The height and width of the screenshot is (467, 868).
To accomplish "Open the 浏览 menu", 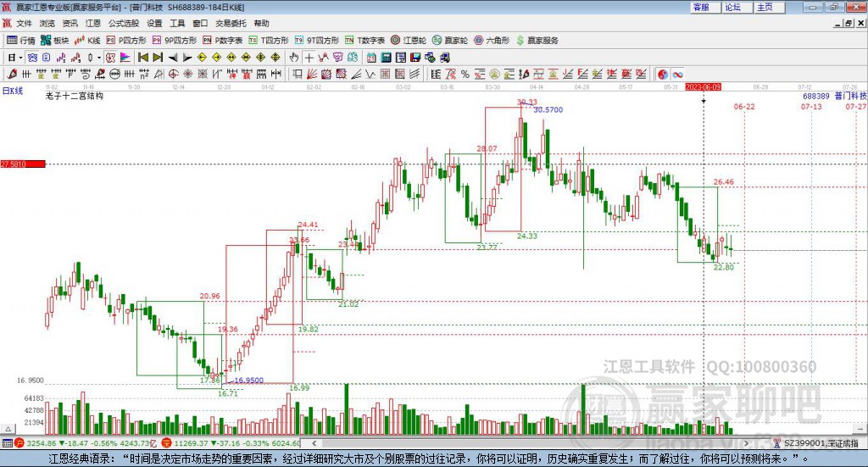I will [47, 23].
